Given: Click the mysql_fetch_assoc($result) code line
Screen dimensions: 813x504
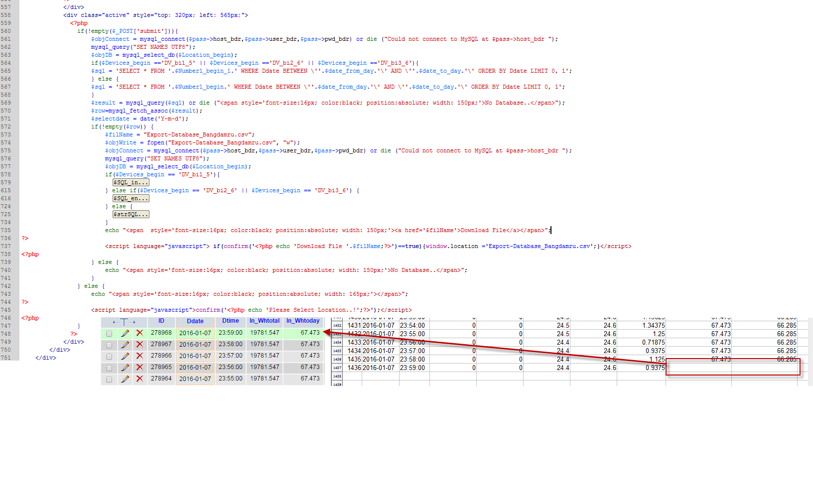Looking at the screenshot, I should coord(146,111).
